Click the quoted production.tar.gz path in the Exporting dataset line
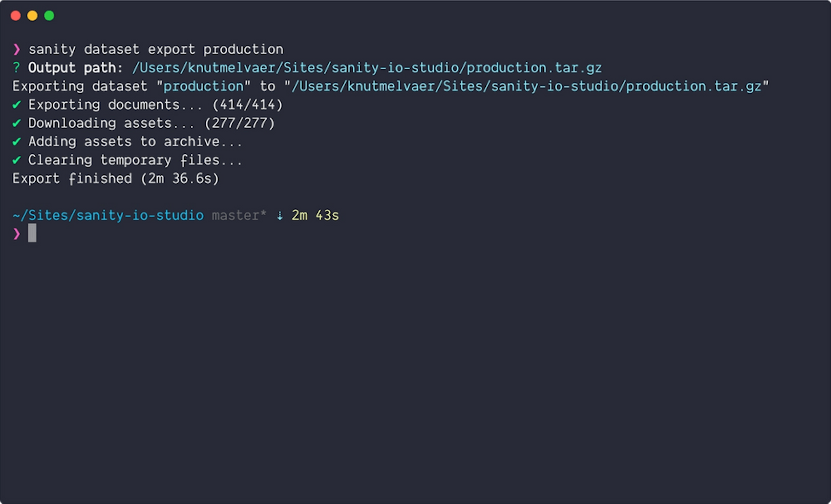Image resolution: width=831 pixels, height=504 pixels. click(526, 86)
